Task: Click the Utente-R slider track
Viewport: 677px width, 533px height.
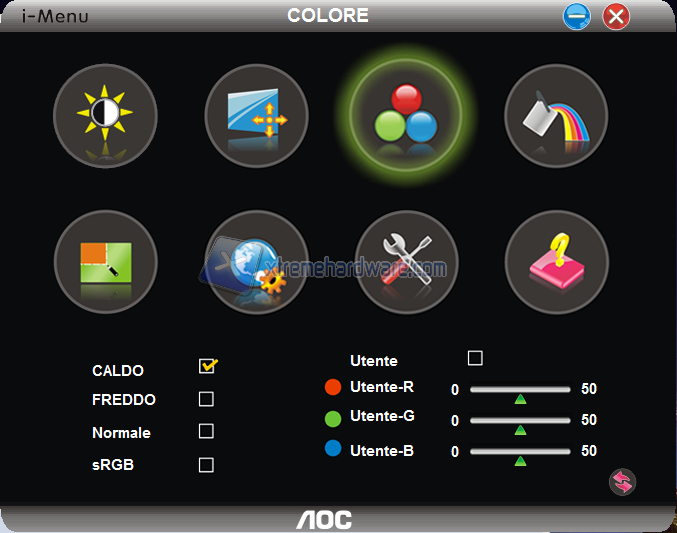Action: 520,390
